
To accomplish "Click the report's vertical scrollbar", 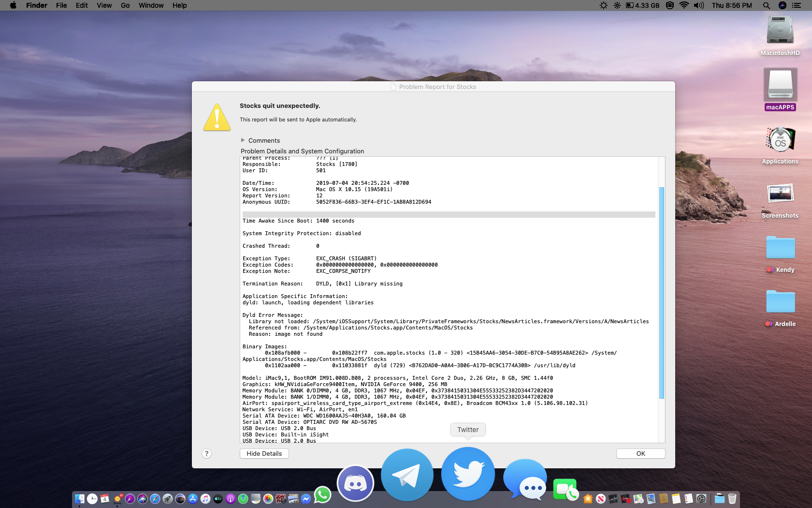I will pyautogui.click(x=662, y=293).
